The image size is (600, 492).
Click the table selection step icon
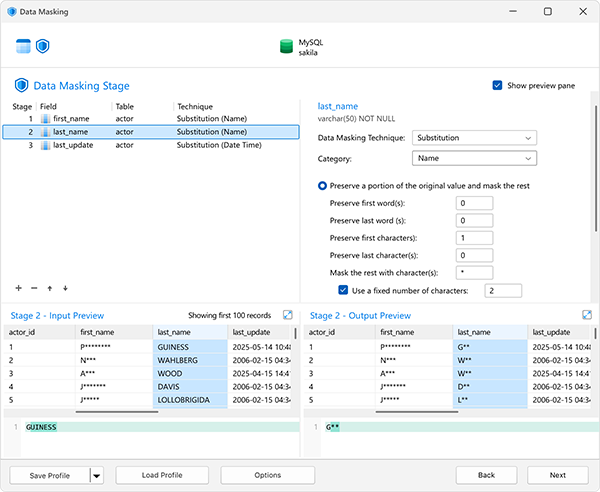23,46
